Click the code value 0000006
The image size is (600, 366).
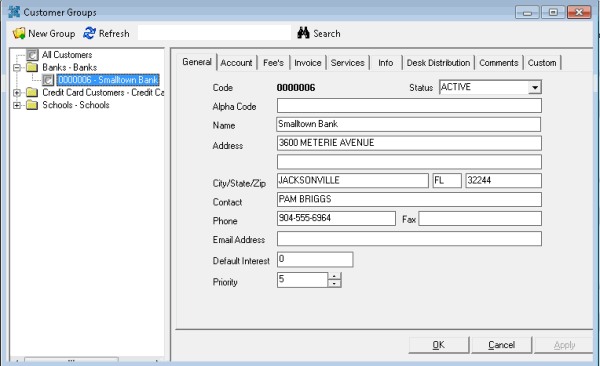point(296,88)
